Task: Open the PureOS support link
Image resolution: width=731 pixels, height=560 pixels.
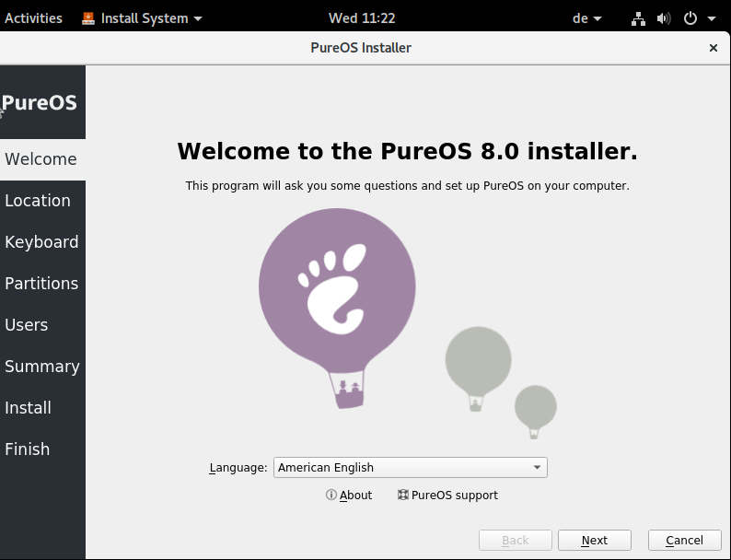Action: click(x=454, y=495)
